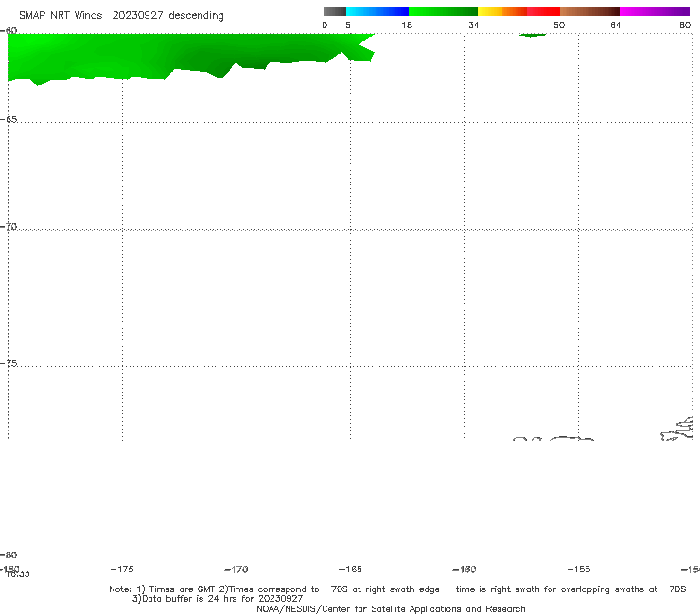Click the gray segment of the wind color bar

pos(334,11)
